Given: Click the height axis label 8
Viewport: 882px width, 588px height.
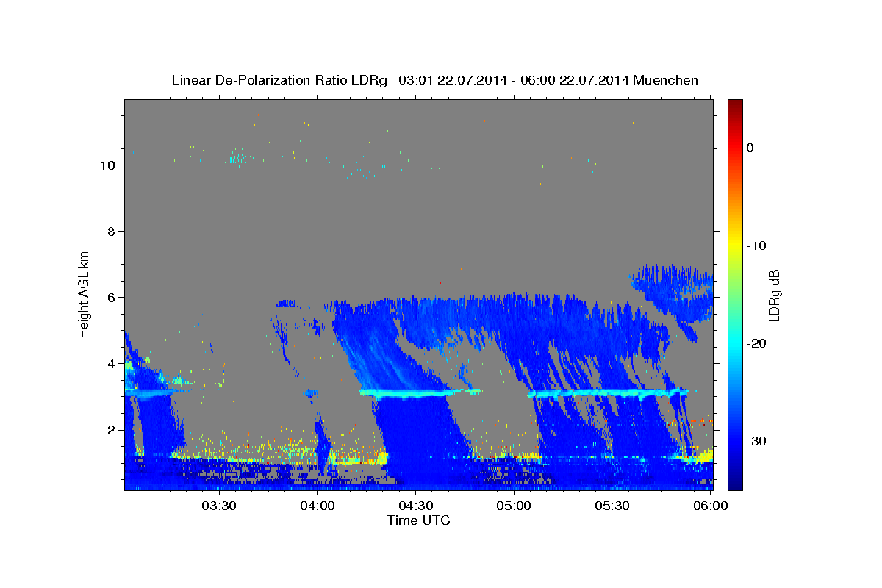Looking at the screenshot, I should pos(110,232).
